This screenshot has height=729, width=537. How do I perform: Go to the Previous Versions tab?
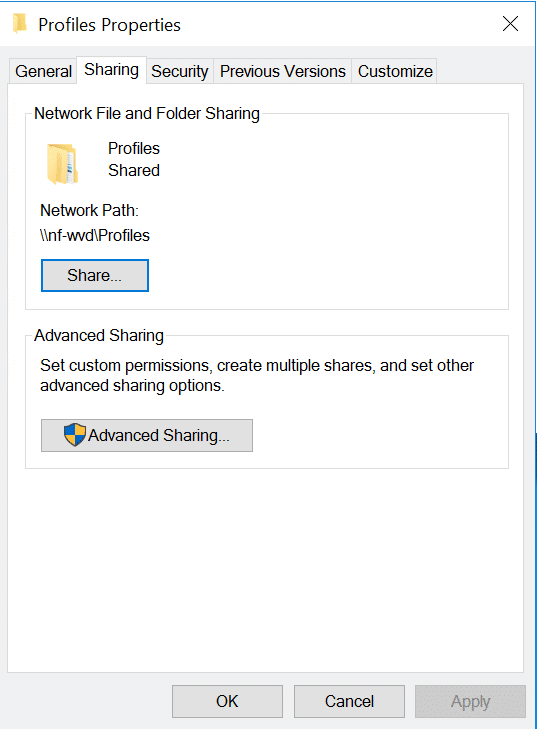point(283,71)
